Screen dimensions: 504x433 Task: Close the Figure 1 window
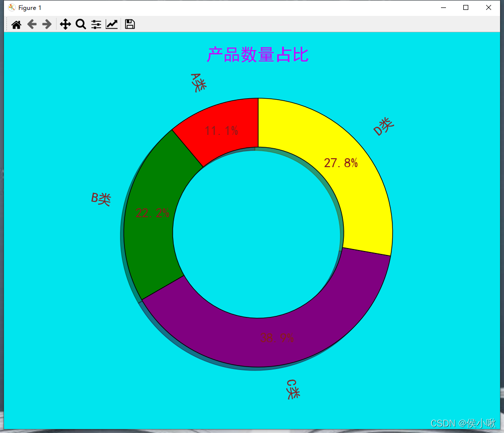[489, 7]
